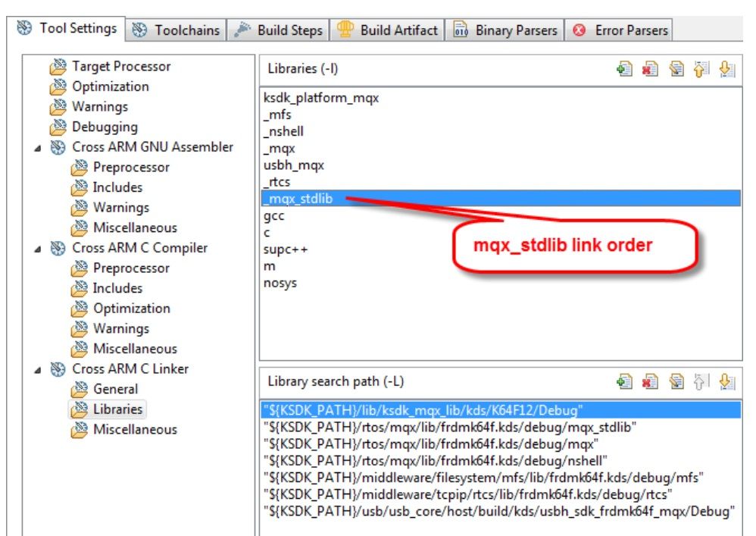Select library gcc

click(501, 215)
